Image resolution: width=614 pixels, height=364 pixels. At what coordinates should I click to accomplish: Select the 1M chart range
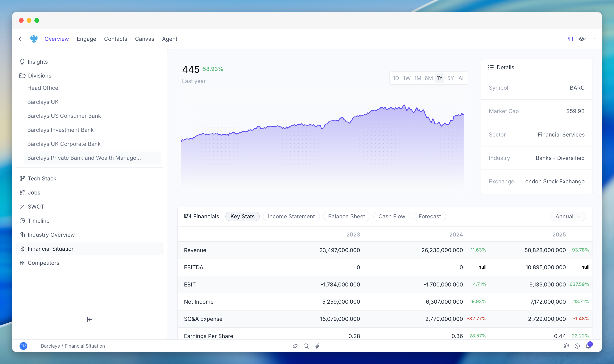pos(418,78)
